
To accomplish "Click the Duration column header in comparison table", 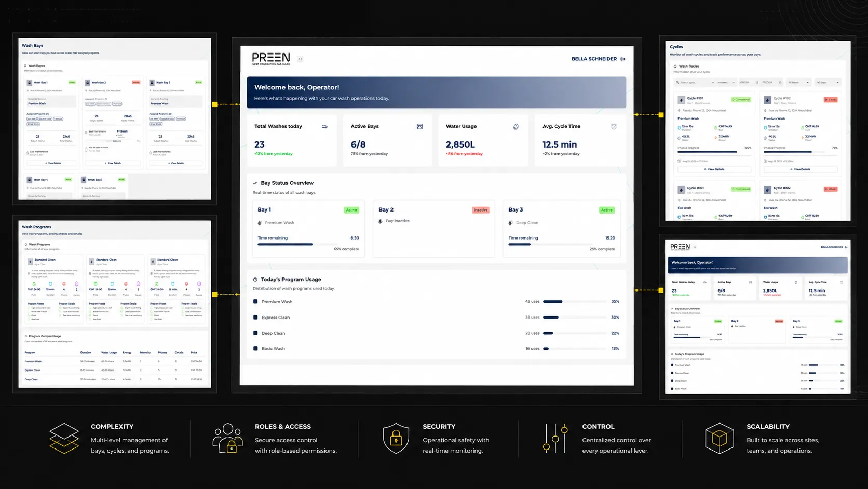I will (x=86, y=353).
